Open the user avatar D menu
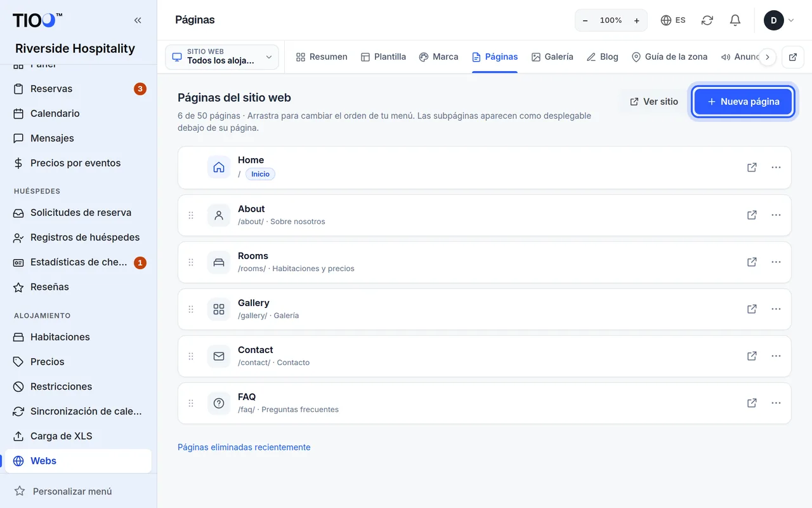The image size is (812, 508). pos(779,20)
